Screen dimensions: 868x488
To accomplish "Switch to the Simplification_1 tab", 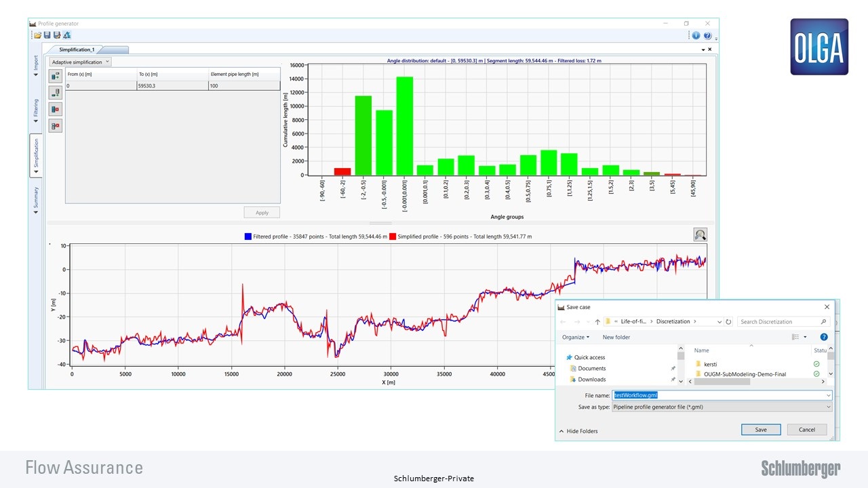I will click(x=77, y=49).
